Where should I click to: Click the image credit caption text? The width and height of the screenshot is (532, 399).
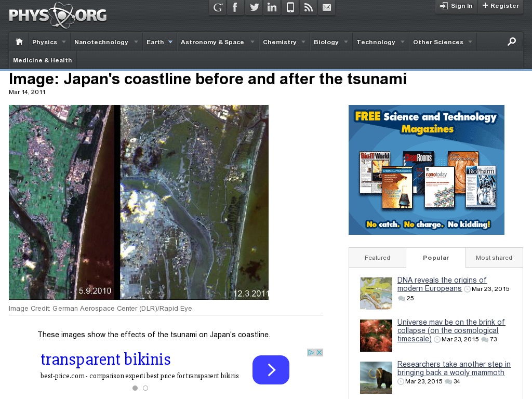100,309
